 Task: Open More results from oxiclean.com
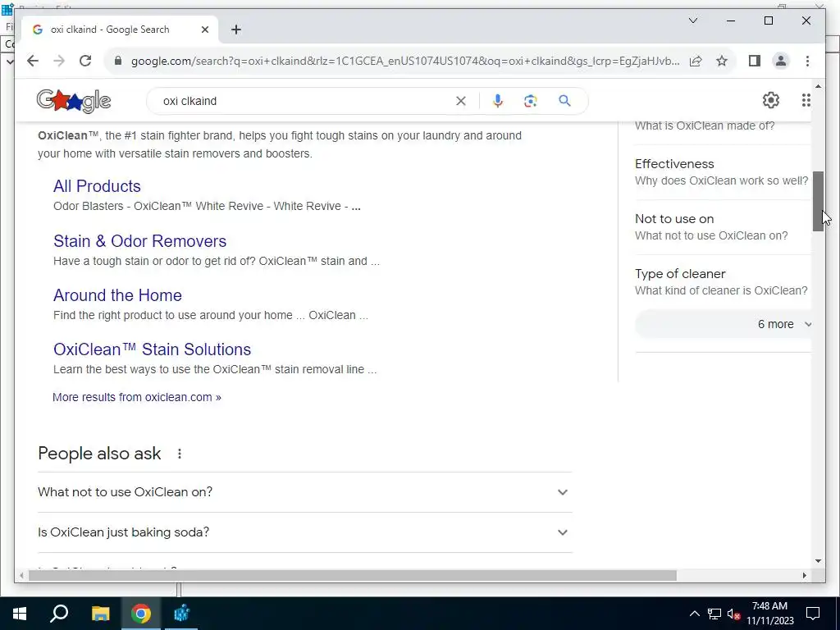[x=137, y=397]
